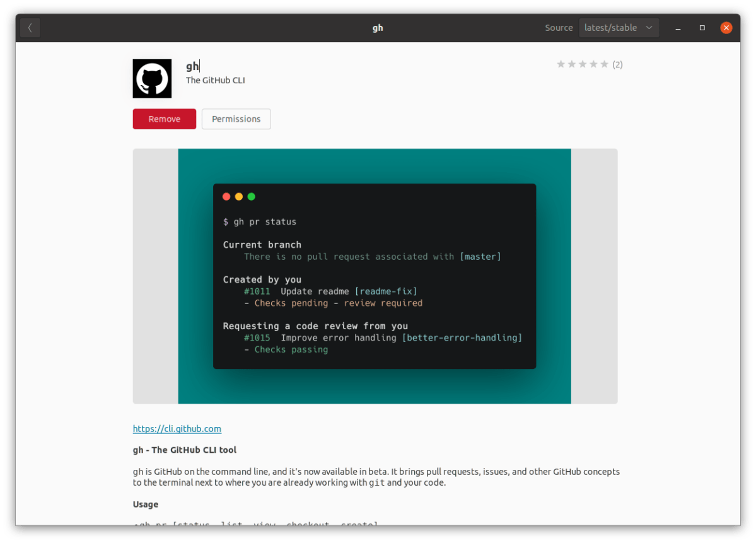Click the five-star rating display
Image resolution: width=756 pixels, height=543 pixels.
click(583, 64)
